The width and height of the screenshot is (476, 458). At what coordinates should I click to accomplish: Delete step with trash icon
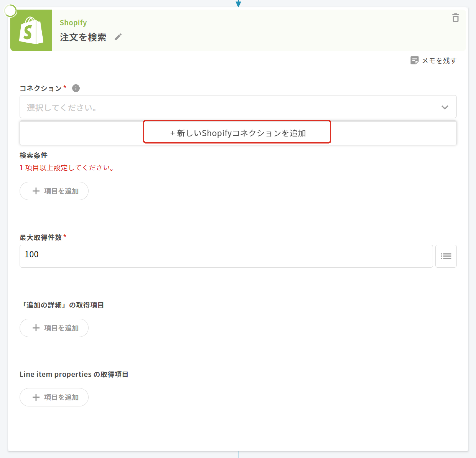coord(455,18)
